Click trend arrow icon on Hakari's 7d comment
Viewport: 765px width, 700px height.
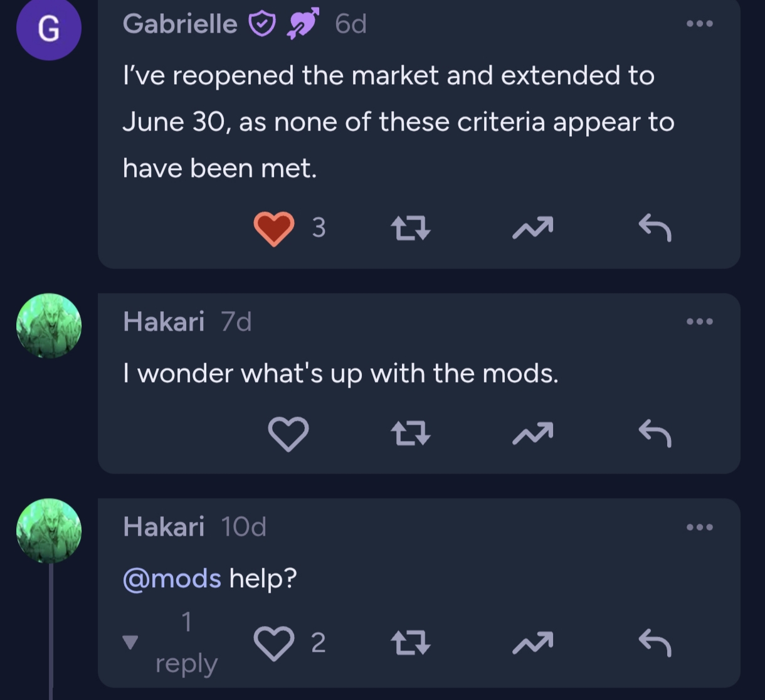532,433
